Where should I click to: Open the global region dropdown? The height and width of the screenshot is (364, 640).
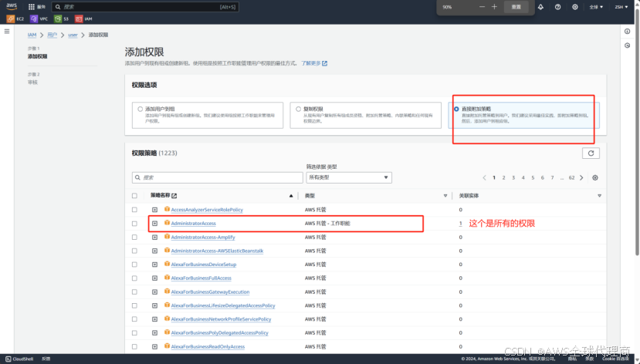[596, 7]
